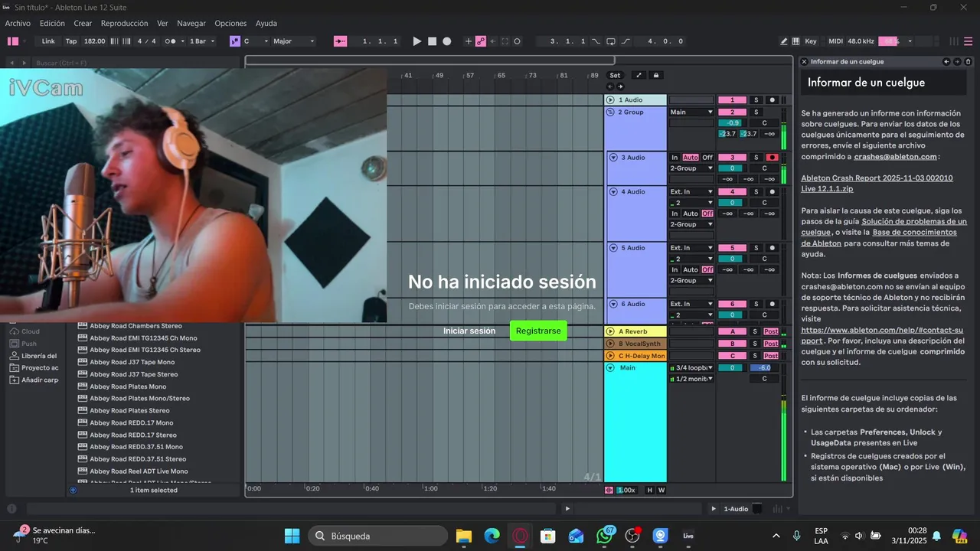
Task: Click the Windows Start button
Action: [x=292, y=536]
